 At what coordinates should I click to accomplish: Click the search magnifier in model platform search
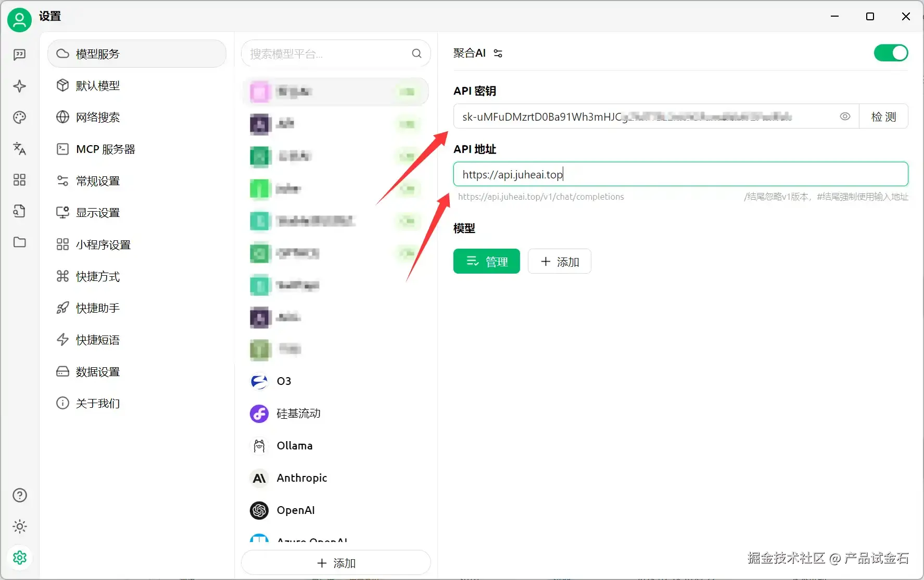(417, 54)
